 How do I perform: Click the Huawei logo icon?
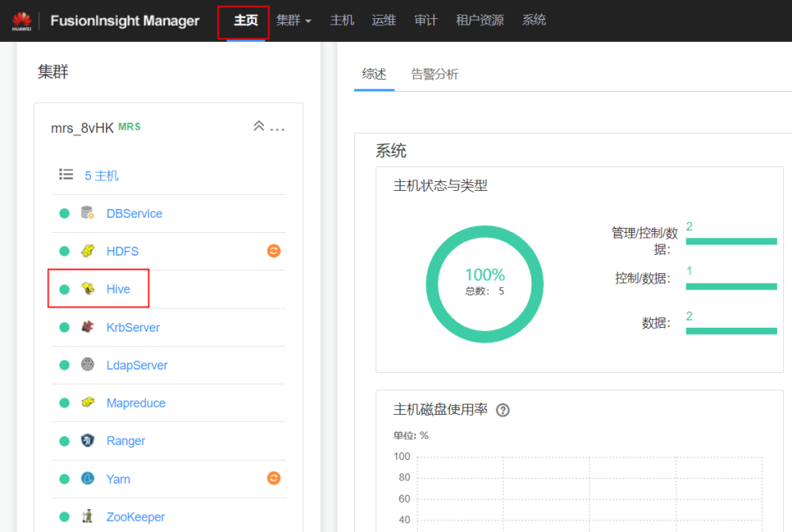tap(21, 21)
